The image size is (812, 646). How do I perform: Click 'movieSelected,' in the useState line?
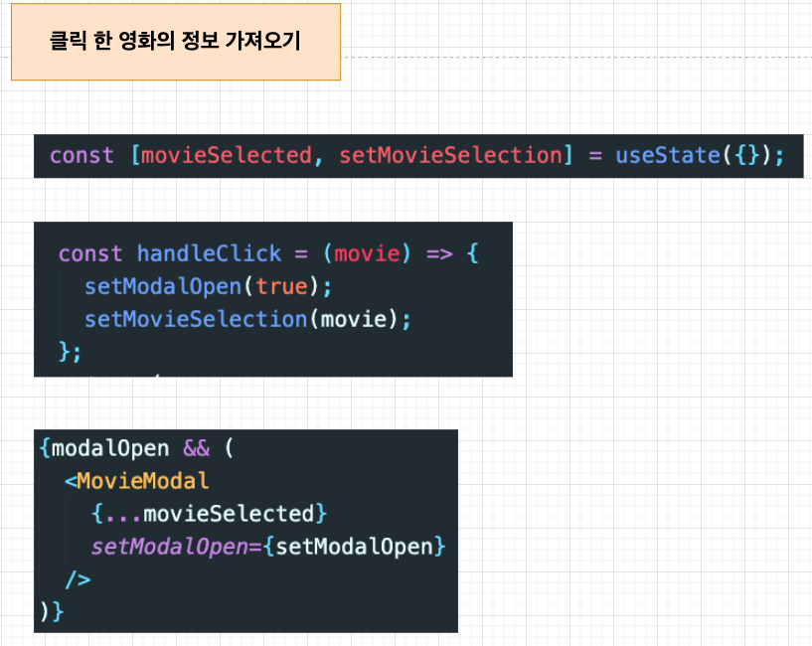point(232,156)
